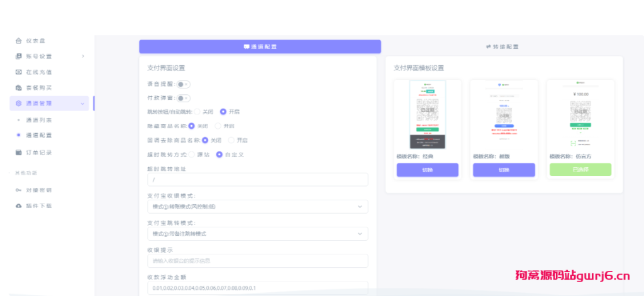This screenshot has height=296, width=644.
Task: Click the 其他功能 section label
Action: tap(26, 173)
